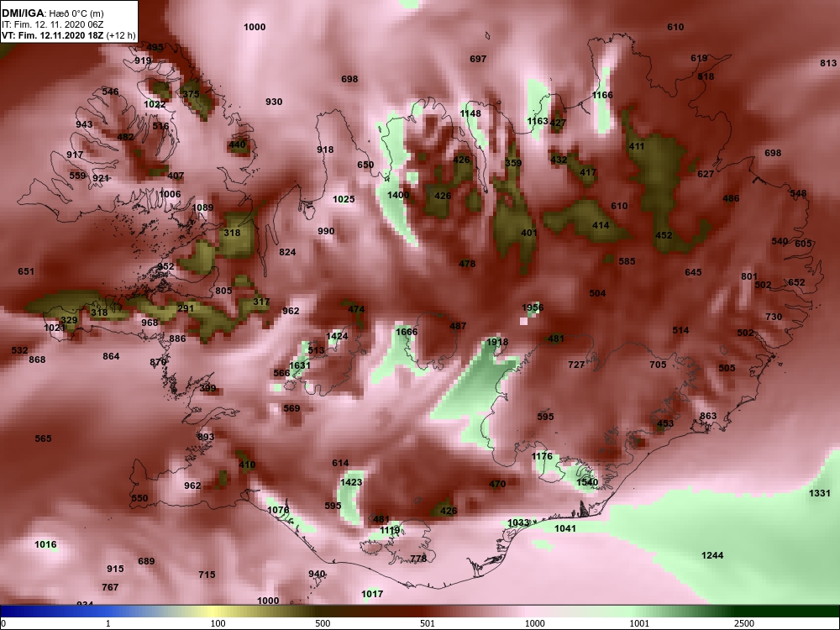
Task: Click the map value 375
Action: pos(191,94)
